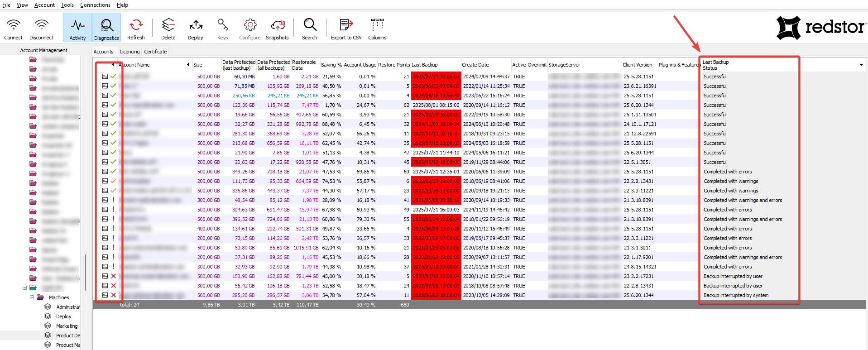Select the 1015,91 GB restorable data cell

pos(306,248)
